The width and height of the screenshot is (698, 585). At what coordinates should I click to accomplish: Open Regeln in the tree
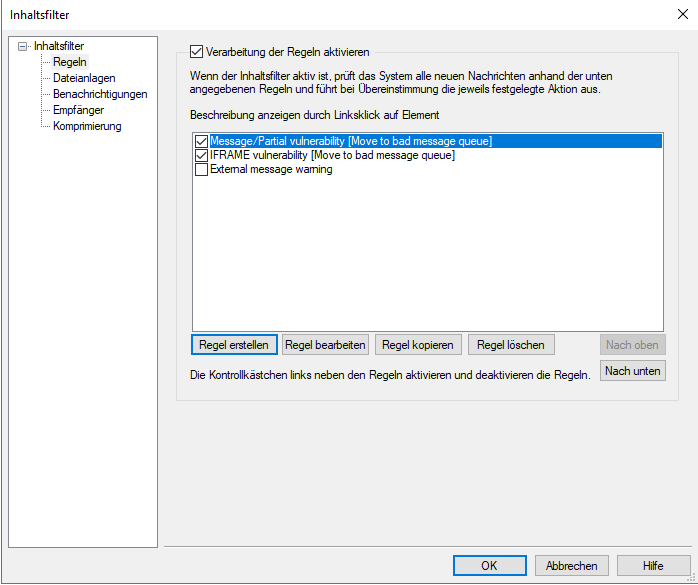click(69, 62)
